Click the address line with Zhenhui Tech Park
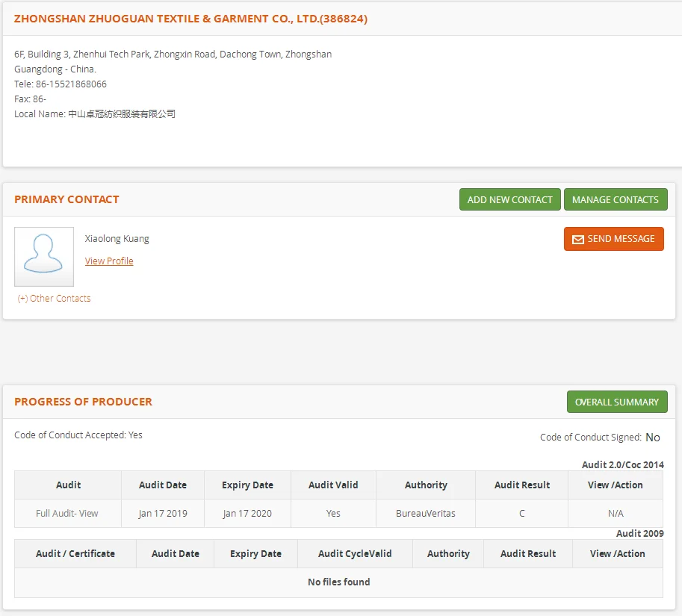Screen dimensions: 682x616 coord(173,55)
